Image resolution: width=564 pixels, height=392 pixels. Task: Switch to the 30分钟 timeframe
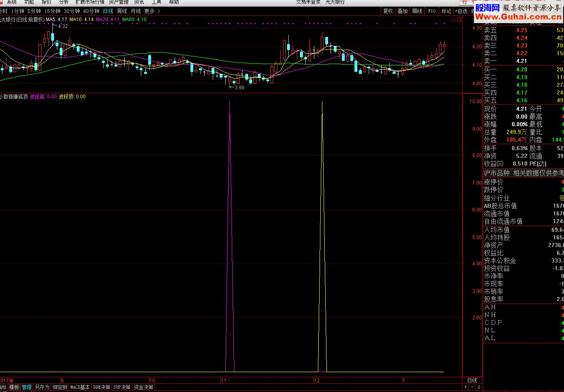[71, 11]
